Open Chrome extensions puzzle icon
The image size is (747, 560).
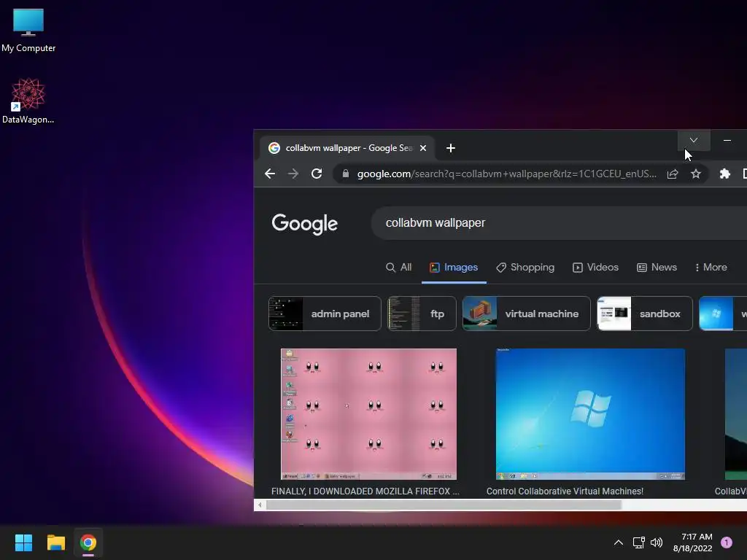[724, 174]
